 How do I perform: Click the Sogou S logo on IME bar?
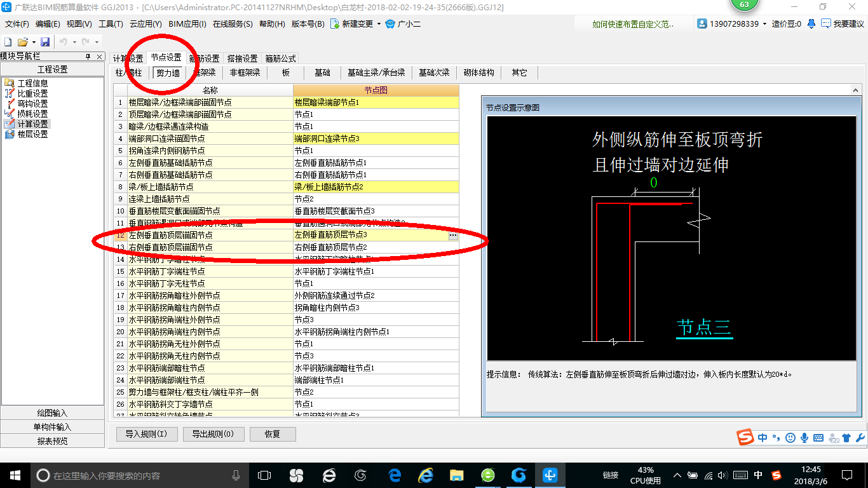746,438
